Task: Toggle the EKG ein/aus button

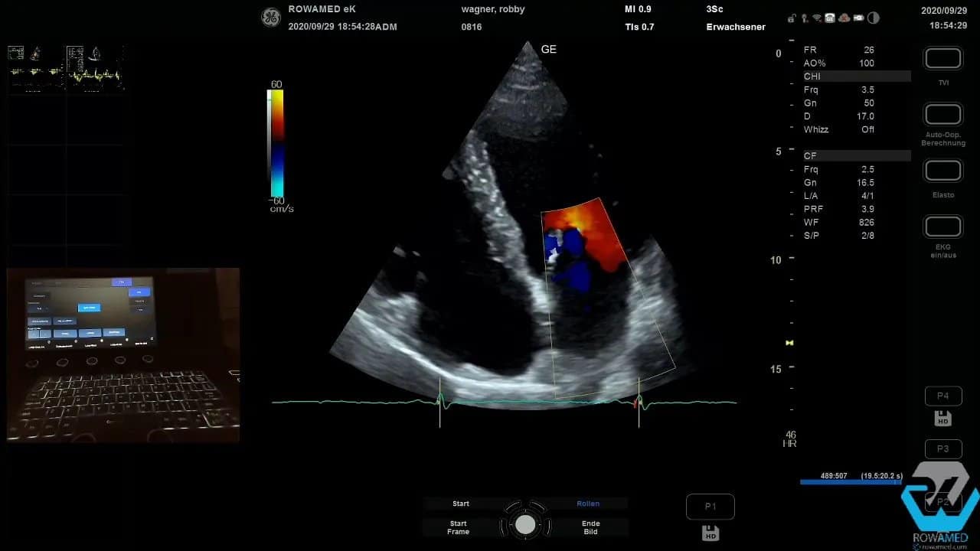Action: [x=942, y=227]
